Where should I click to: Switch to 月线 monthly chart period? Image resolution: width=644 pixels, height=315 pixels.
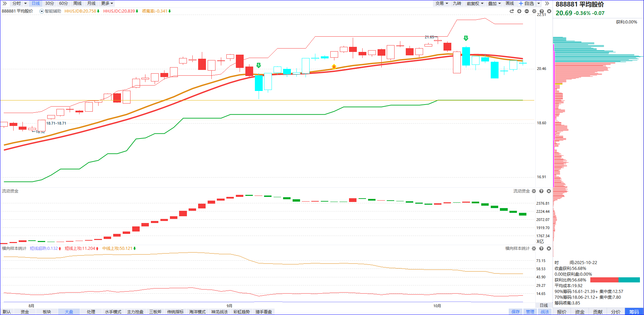[x=91, y=3]
